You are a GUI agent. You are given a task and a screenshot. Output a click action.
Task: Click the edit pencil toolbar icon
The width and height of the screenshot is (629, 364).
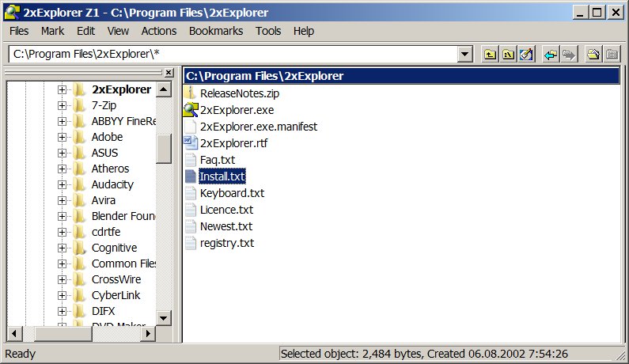tap(526, 54)
